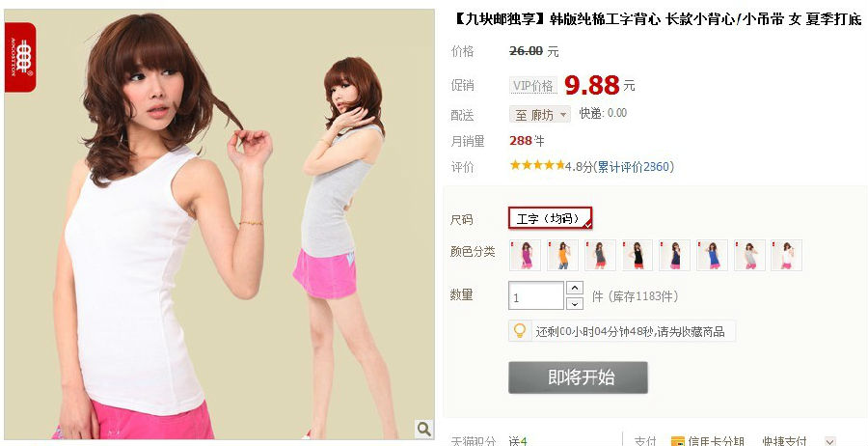The image size is (868, 446).
Task: Pick the white tank top color option
Action: 787,255
